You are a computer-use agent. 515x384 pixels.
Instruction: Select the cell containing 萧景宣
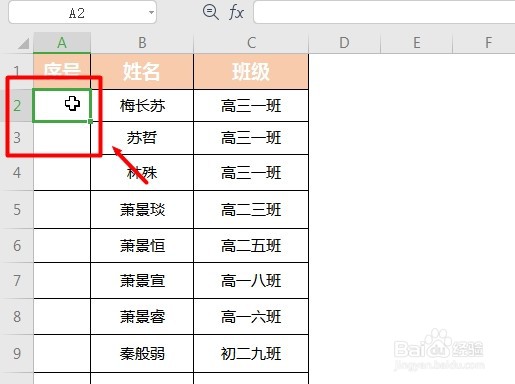tap(142, 280)
